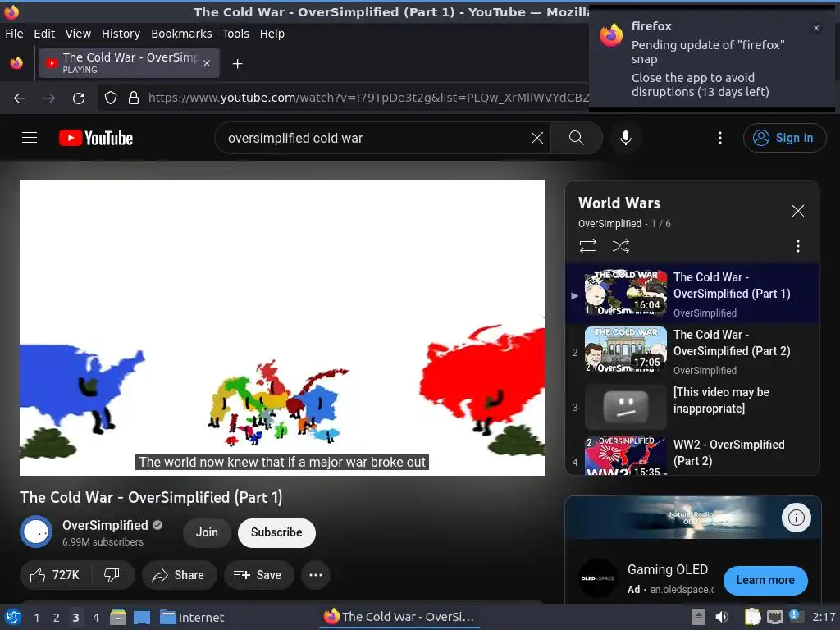Toggle playlist shuffle in World Wars panel

point(620,246)
